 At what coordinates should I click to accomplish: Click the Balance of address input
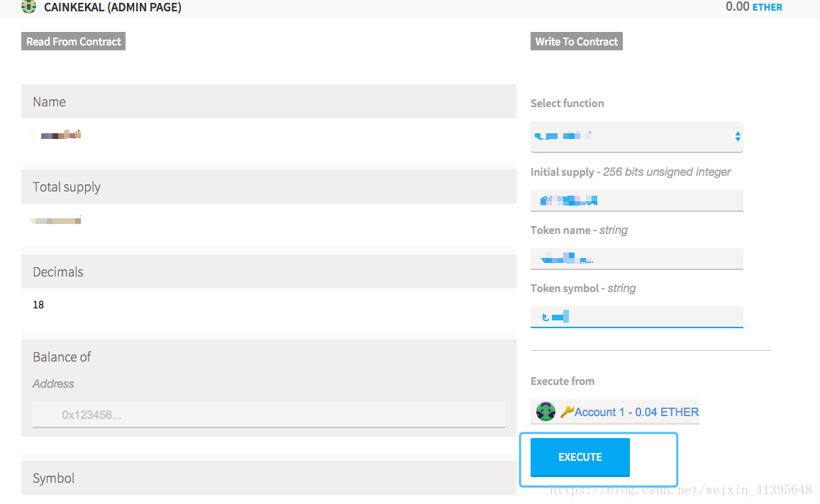(x=268, y=415)
